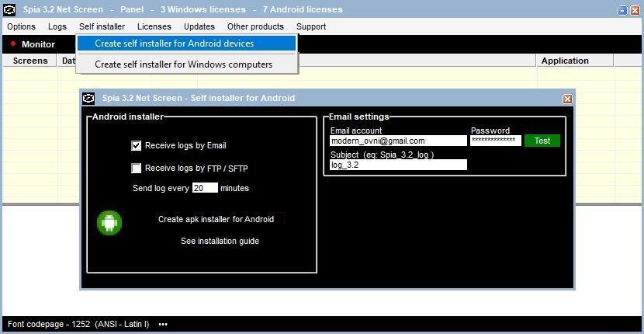Toggle Receive logs by Email checkbox
This screenshot has height=334, width=644.
click(x=136, y=145)
